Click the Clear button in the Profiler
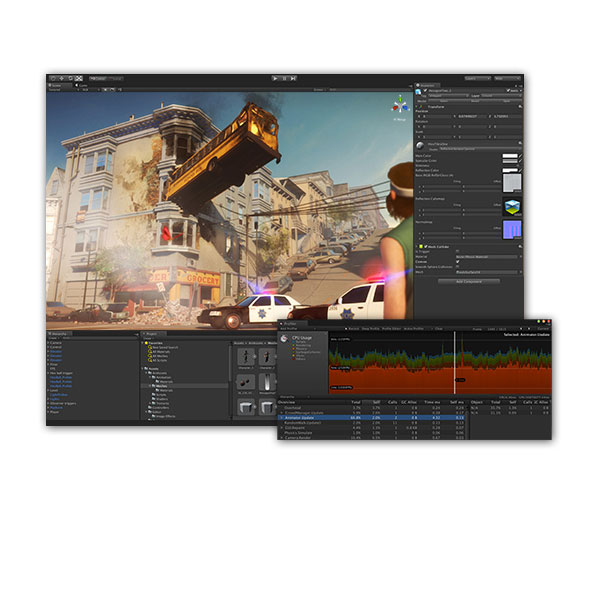 coord(439,329)
